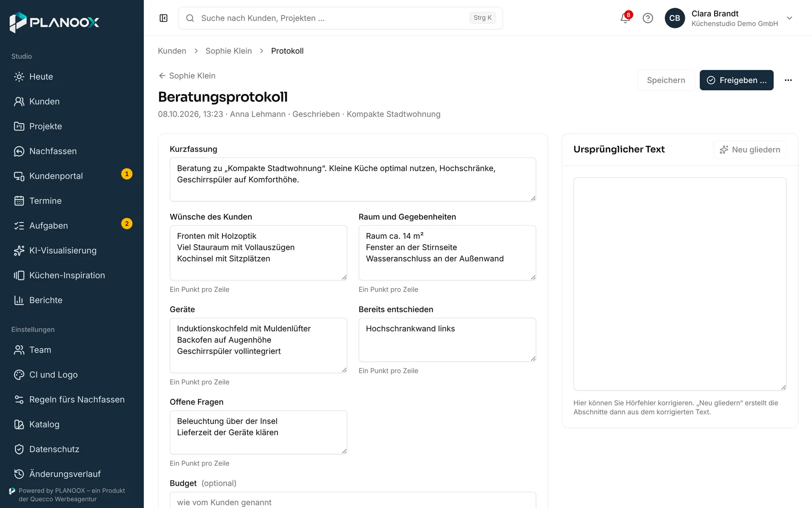Open notifications bell with 8 badge
Image resolution: width=812 pixels, height=508 pixels.
(x=626, y=18)
